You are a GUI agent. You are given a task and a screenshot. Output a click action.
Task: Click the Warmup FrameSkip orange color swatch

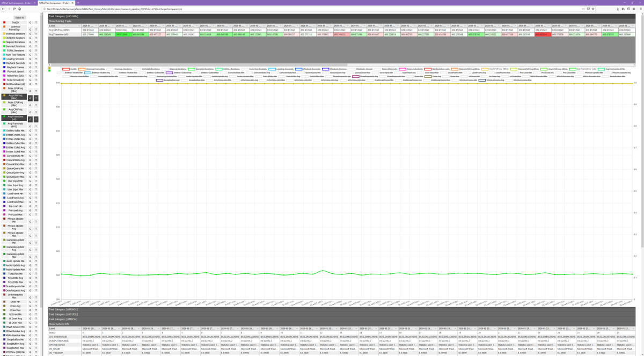tap(4, 27)
